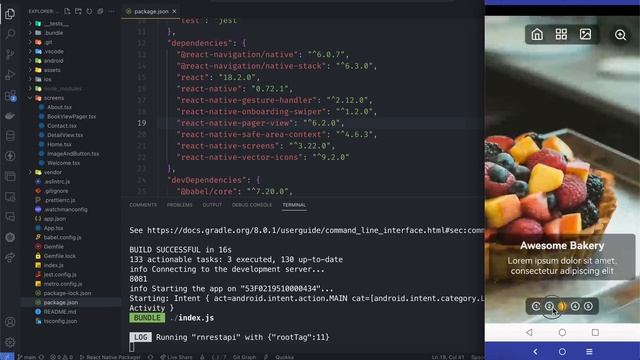This screenshot has height=360, width=640.
Task: Click the main branch in status bar
Action: (27, 357)
